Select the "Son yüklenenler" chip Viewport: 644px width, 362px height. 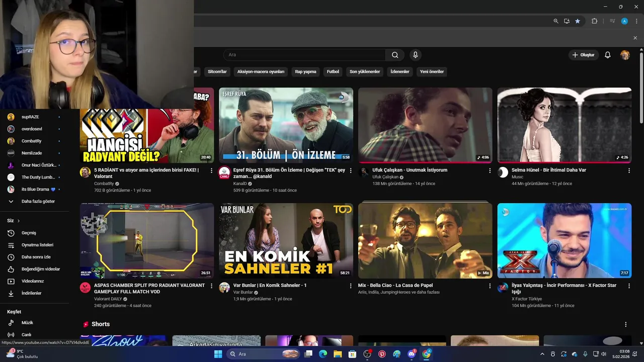click(x=365, y=71)
